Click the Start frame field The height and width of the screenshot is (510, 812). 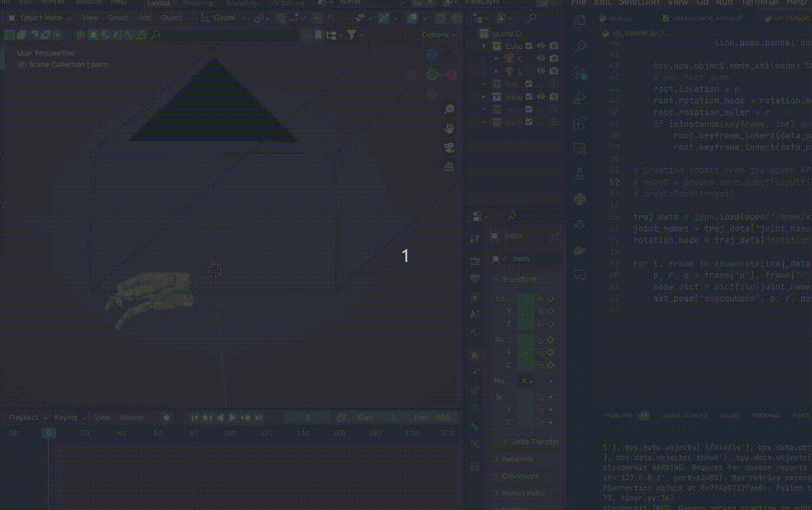pos(377,417)
